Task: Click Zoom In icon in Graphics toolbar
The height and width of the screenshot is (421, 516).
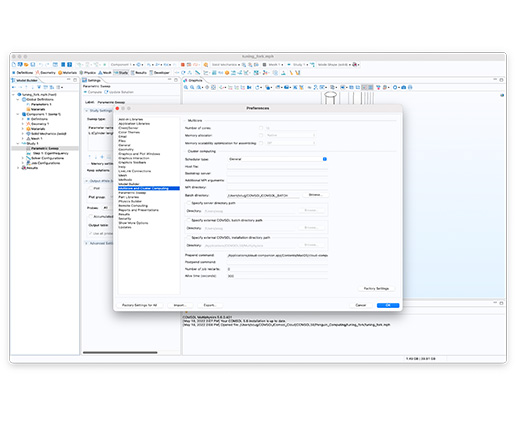Action: (186, 87)
